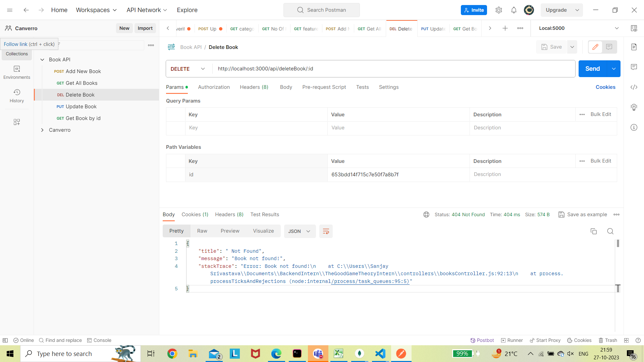This screenshot has height=362, width=644.
Task: Toggle line wrapping in the response viewer
Action: click(x=326, y=231)
